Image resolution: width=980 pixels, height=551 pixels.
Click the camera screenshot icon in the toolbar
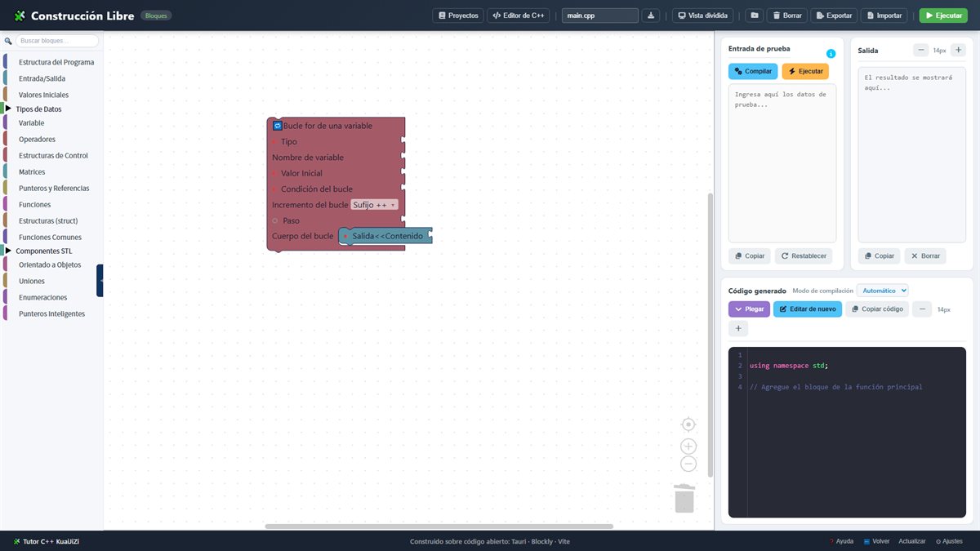(x=754, y=16)
